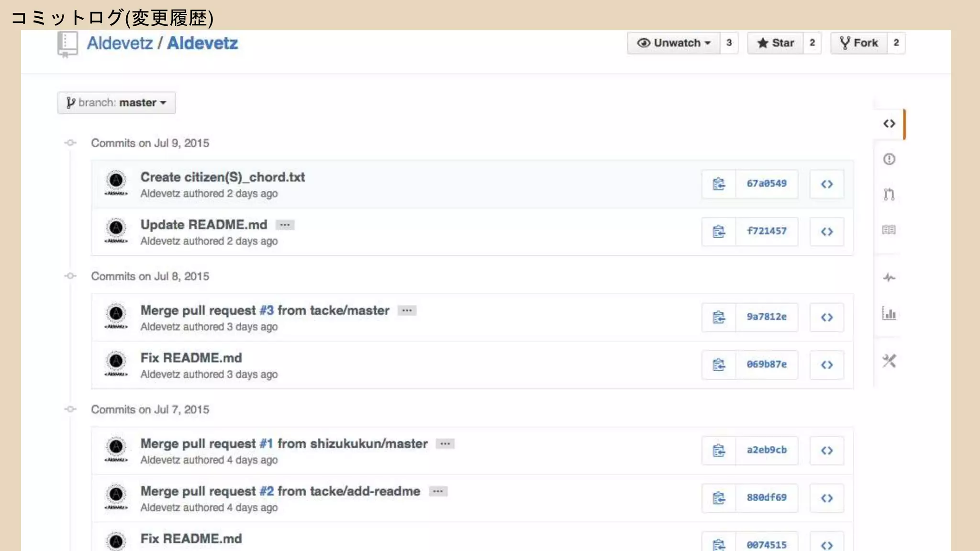The height and width of the screenshot is (551, 980).
Task: Click Aldevetz avatar on Fix README.md commit
Action: coord(116,362)
